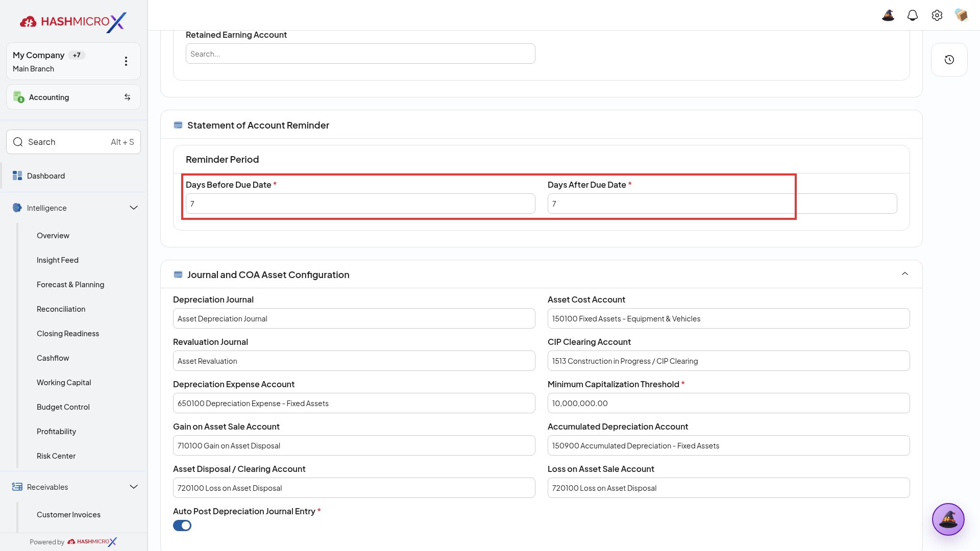Image resolution: width=980 pixels, height=551 pixels.
Task: Click the Dashboard grid icon
Action: coord(17,176)
